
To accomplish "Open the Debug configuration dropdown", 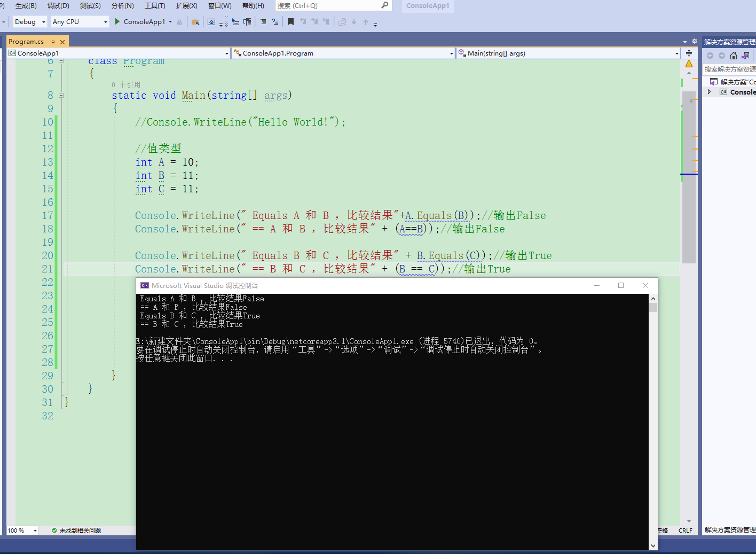I will click(30, 22).
